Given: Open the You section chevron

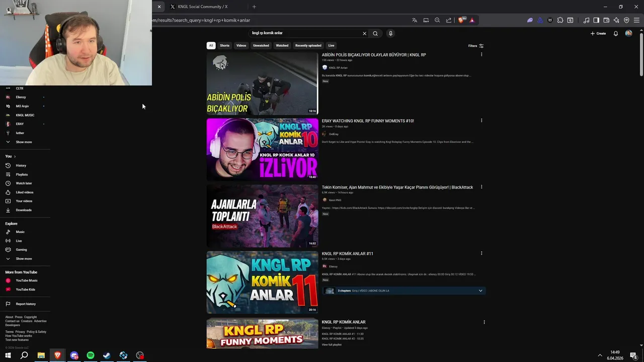Looking at the screenshot, I should pos(15,156).
